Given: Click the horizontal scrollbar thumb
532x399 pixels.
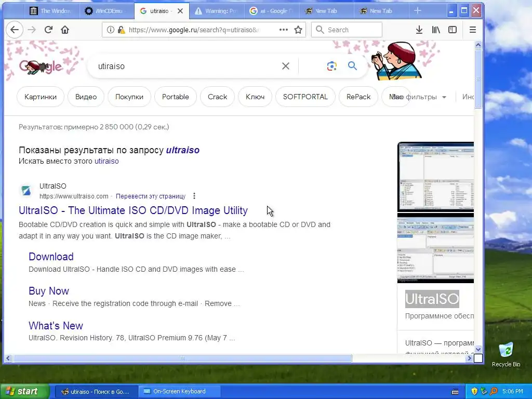Looking at the screenshot, I should [x=182, y=358].
